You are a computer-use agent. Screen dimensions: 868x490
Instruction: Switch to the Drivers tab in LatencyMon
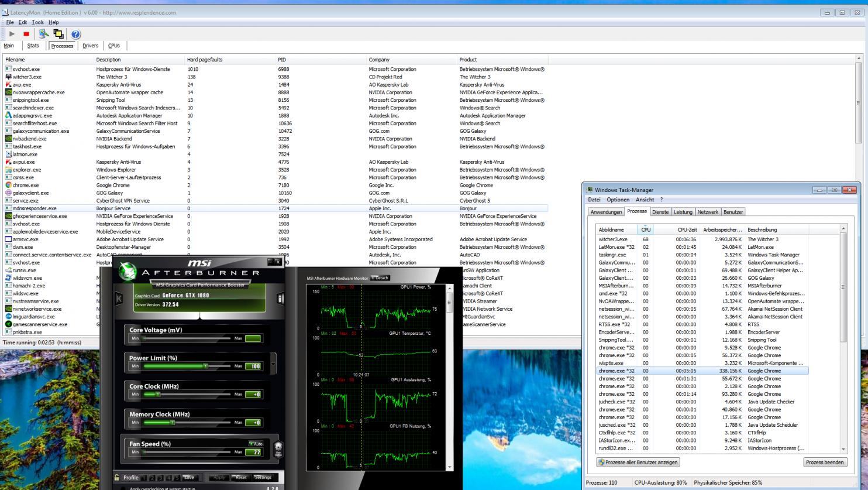click(90, 46)
